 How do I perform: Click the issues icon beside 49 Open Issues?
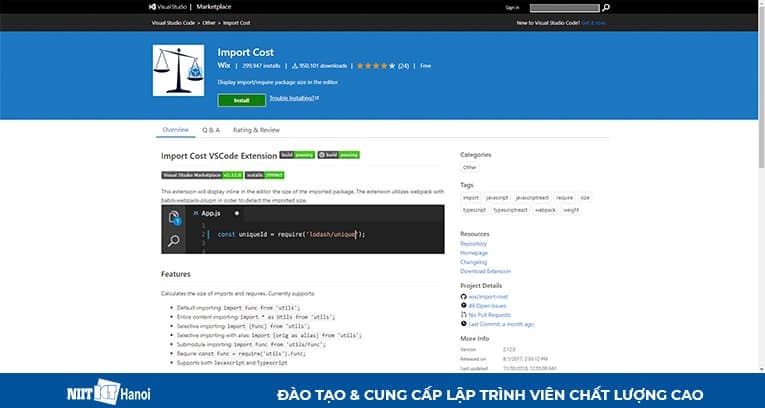[463, 306]
